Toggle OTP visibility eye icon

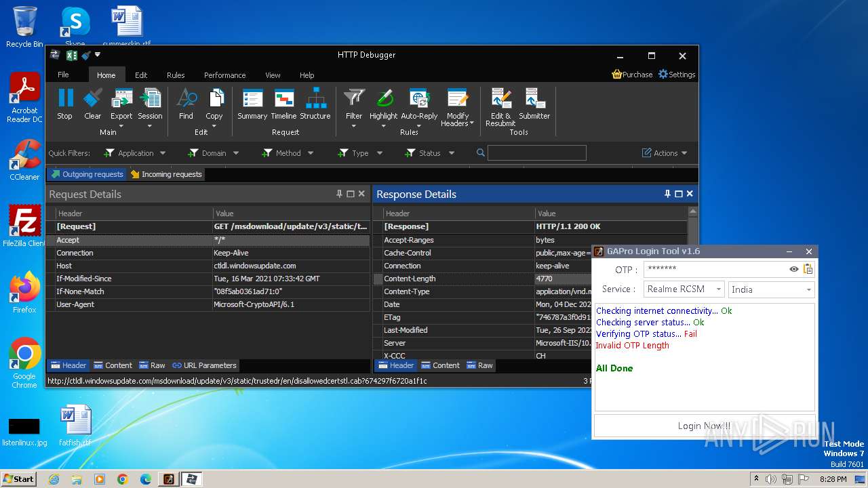tap(793, 269)
